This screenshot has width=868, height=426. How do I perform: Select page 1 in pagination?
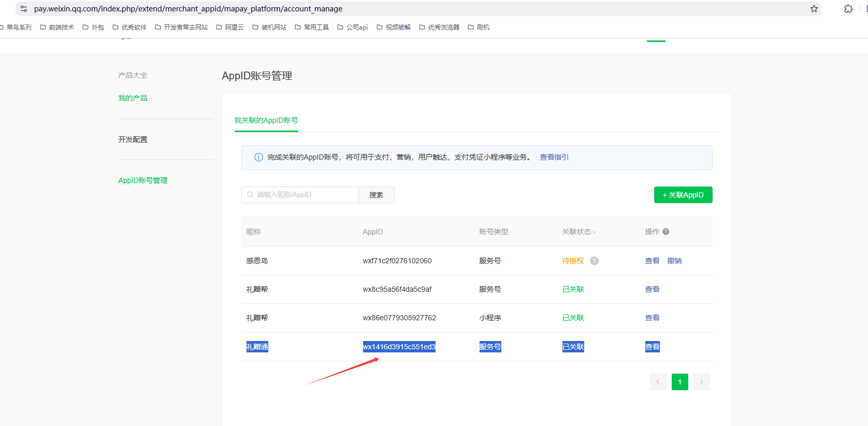tap(680, 382)
